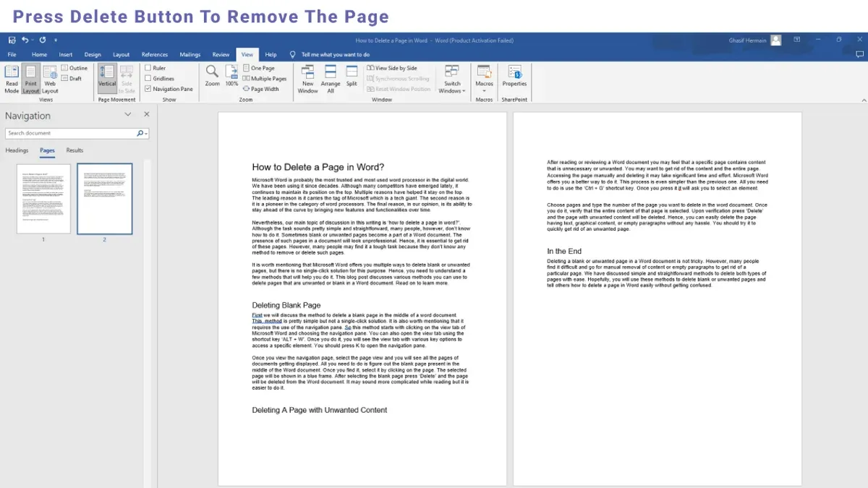Open the Switch Windows dropdown
The image size is (868, 488).
click(x=452, y=80)
